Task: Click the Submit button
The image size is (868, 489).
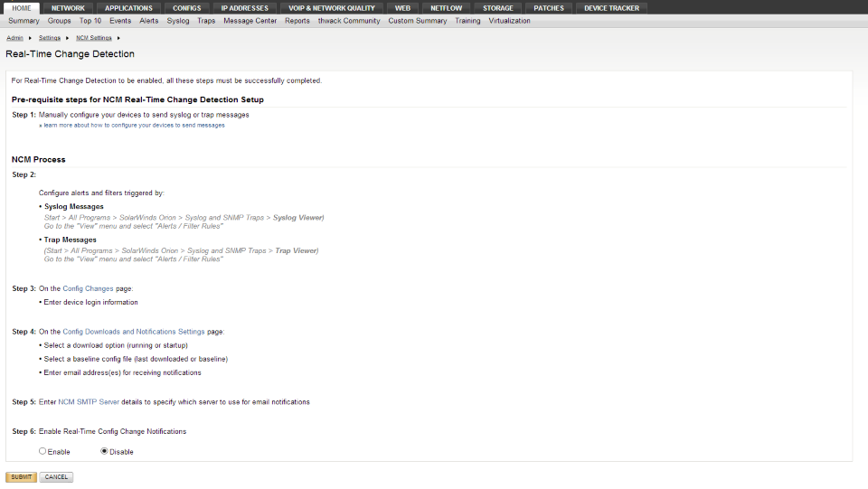Action: pyautogui.click(x=21, y=476)
